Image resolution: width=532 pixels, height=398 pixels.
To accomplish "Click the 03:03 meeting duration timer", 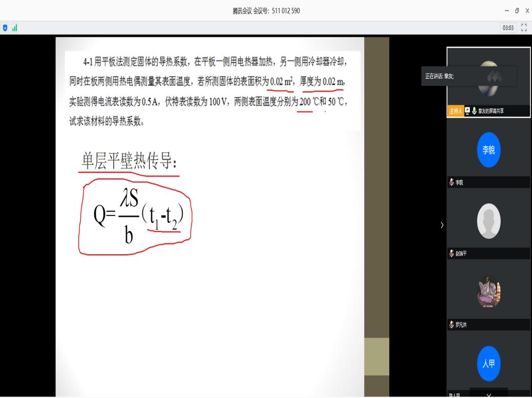I will pyautogui.click(x=508, y=28).
